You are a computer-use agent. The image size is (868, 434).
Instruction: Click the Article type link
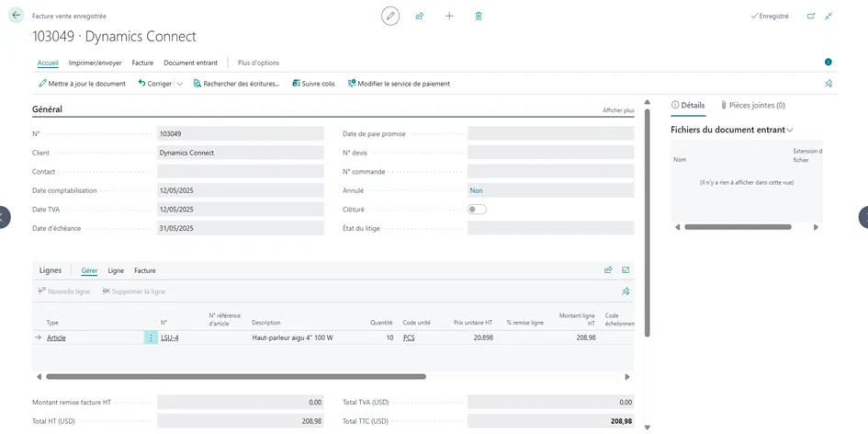pos(56,337)
